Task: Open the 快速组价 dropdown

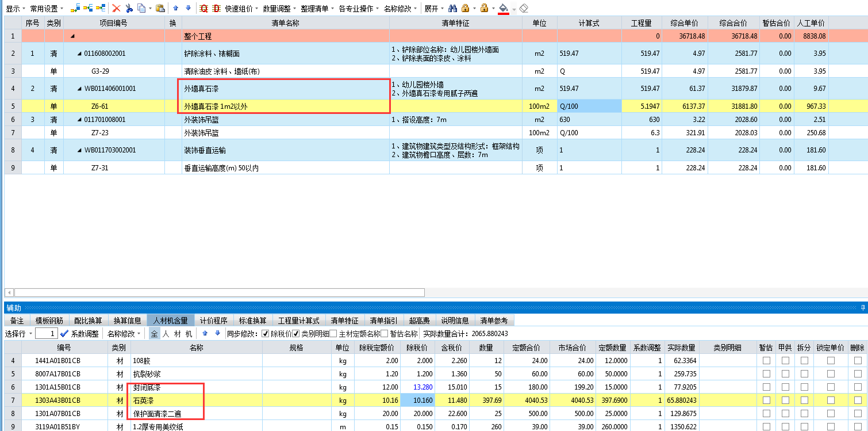Action: [241, 9]
